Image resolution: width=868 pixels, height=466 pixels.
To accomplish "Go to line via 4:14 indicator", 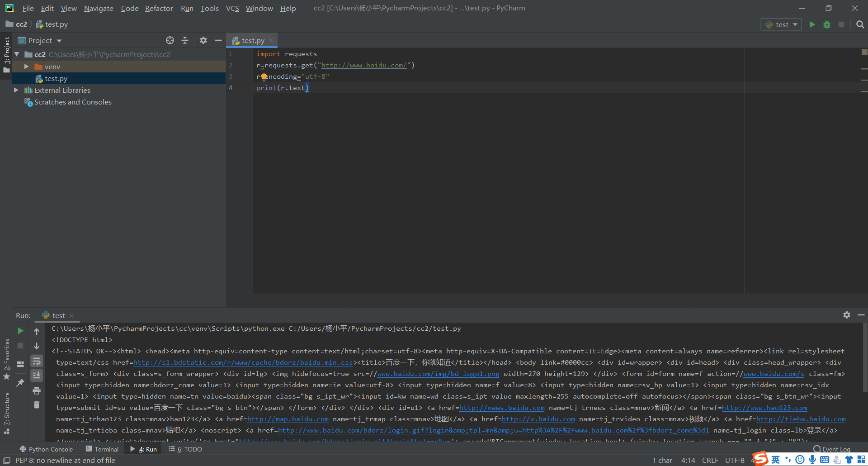I will pos(688,460).
